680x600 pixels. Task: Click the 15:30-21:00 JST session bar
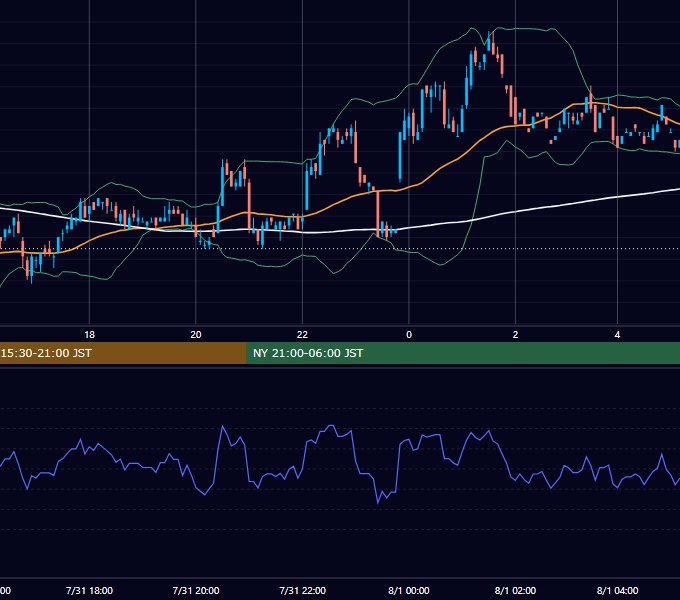[x=123, y=353]
